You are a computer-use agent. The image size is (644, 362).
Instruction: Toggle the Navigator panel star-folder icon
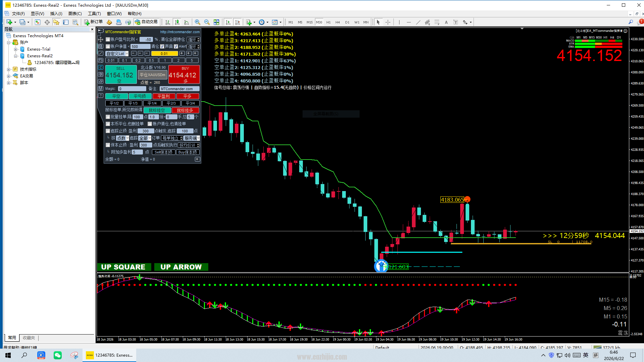click(x=56, y=22)
